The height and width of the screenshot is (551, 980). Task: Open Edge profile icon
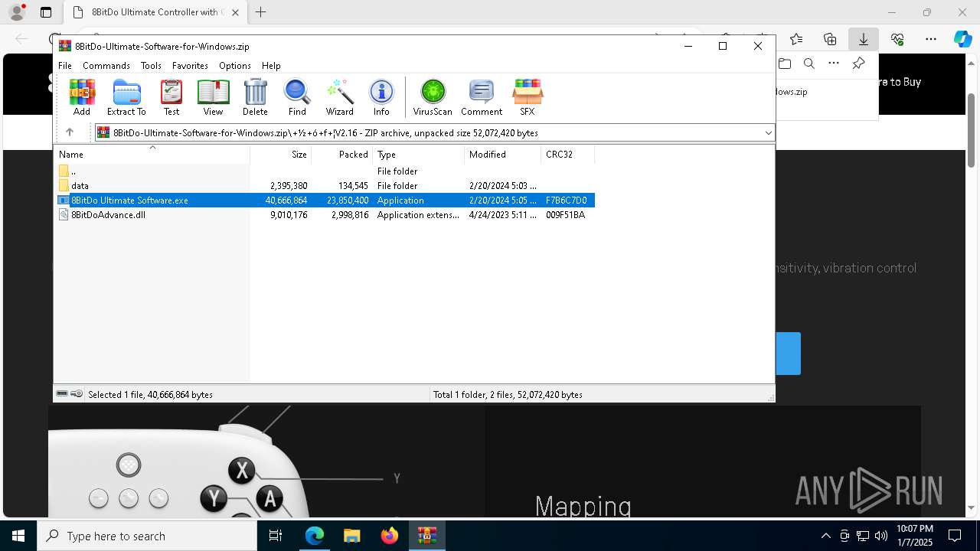pyautogui.click(x=17, y=12)
